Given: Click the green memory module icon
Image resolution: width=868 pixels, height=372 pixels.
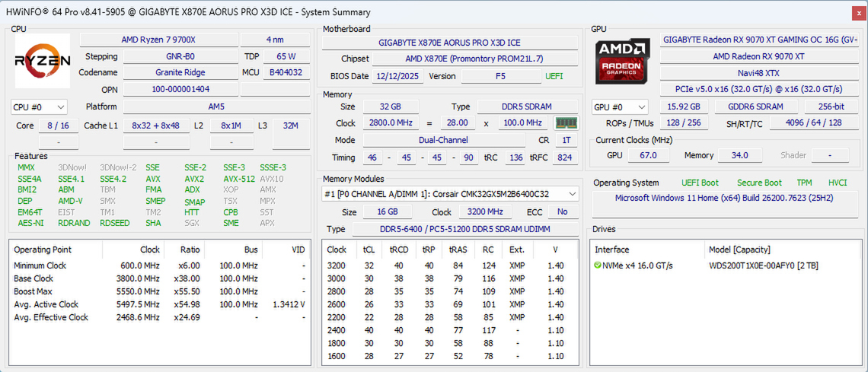Looking at the screenshot, I should 565,122.
